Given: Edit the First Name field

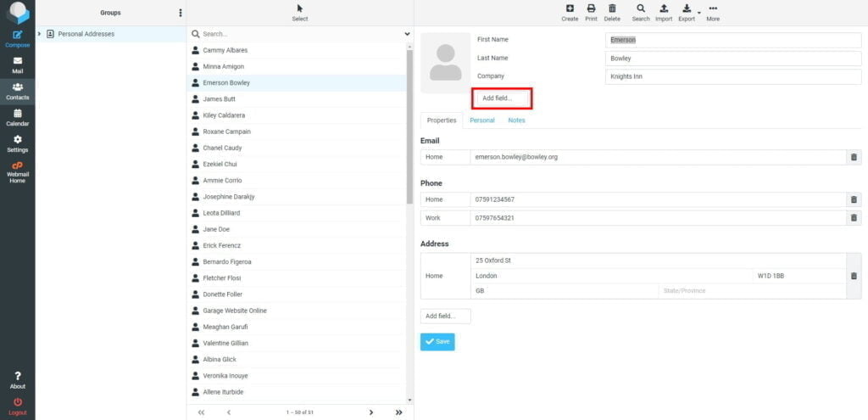Looking at the screenshot, I should click(x=733, y=40).
